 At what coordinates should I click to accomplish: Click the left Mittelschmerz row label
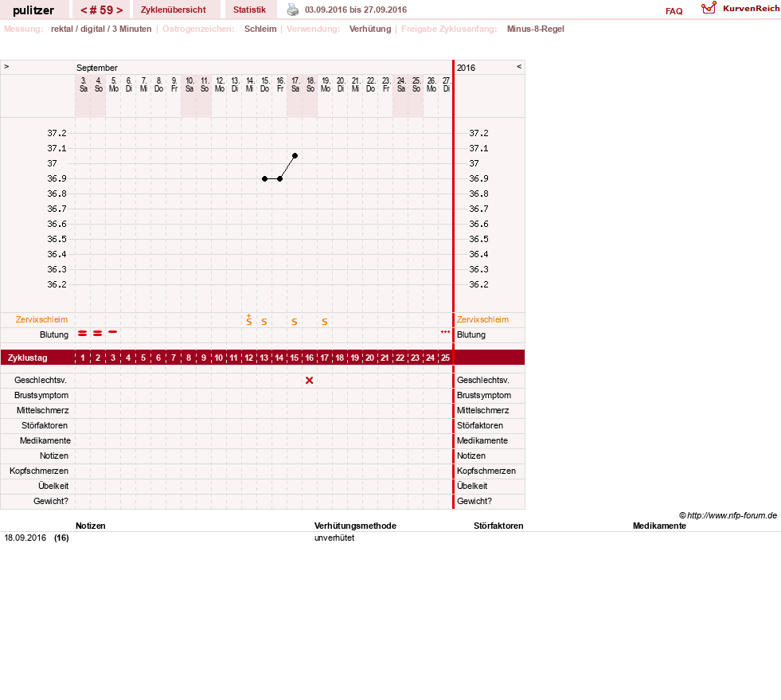[43, 411]
